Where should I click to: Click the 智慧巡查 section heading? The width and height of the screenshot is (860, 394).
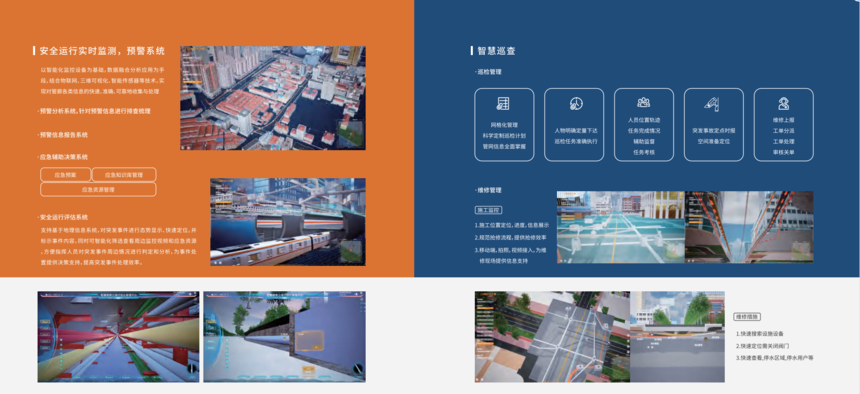coord(496,51)
